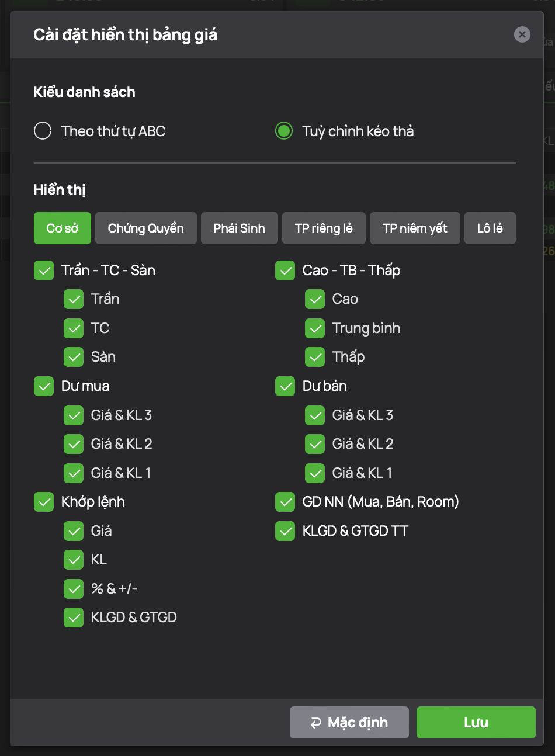The image size is (555, 756).
Task: Open the TP niêm yết tab
Action: pyautogui.click(x=415, y=228)
